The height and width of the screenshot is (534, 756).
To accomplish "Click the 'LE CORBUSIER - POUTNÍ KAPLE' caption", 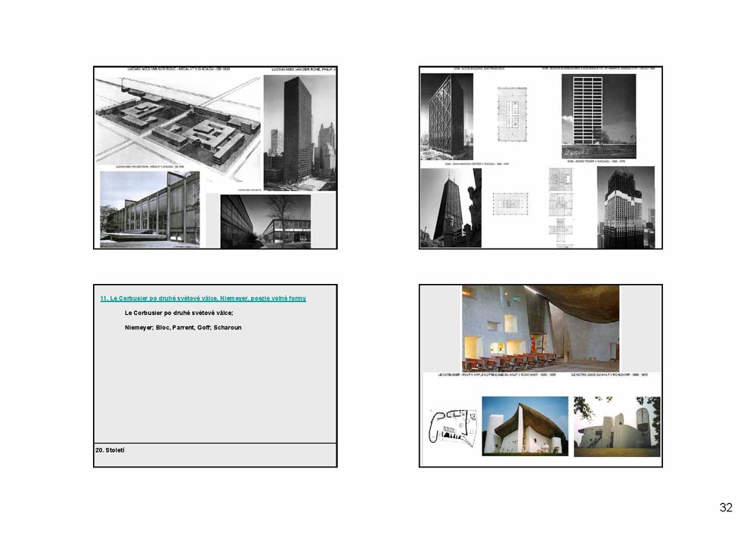I will [497, 375].
